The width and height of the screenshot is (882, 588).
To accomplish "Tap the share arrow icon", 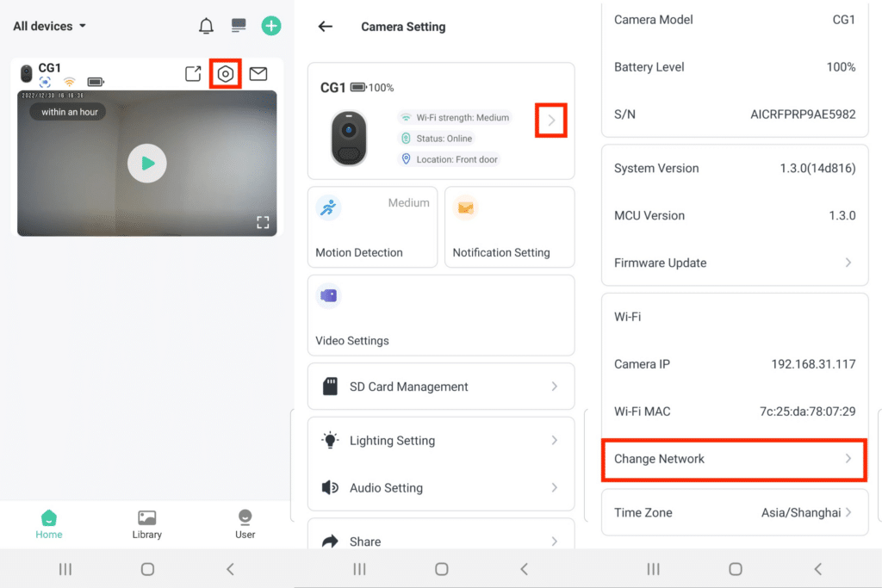I will [330, 541].
